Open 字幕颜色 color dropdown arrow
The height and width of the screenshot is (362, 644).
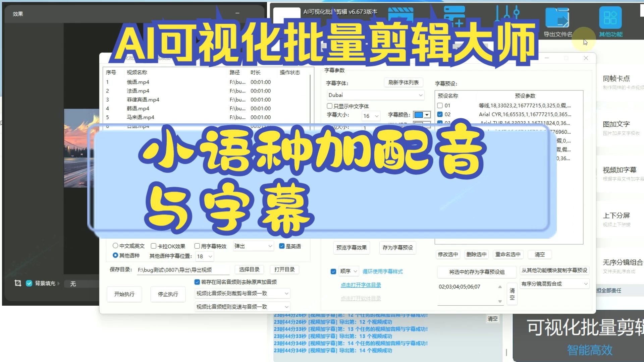click(427, 115)
